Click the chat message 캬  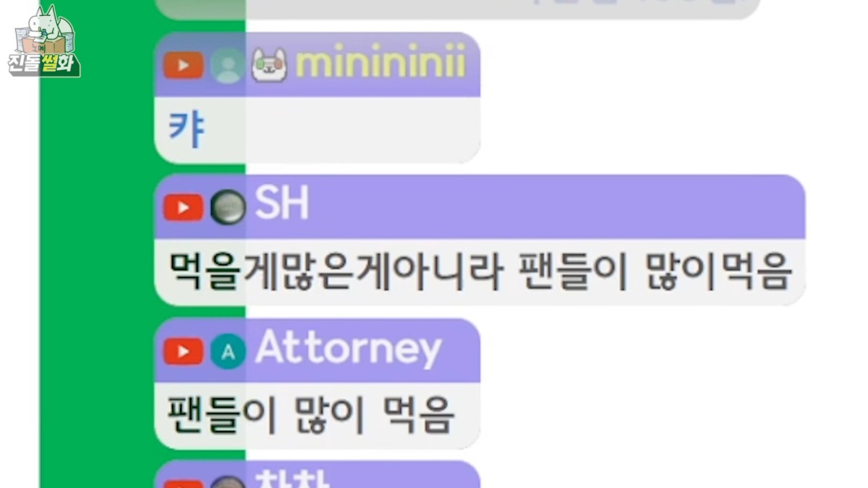click(x=186, y=132)
